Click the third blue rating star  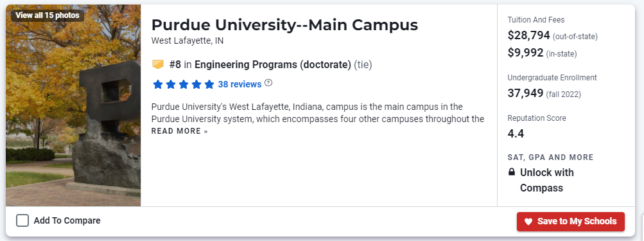(184, 85)
